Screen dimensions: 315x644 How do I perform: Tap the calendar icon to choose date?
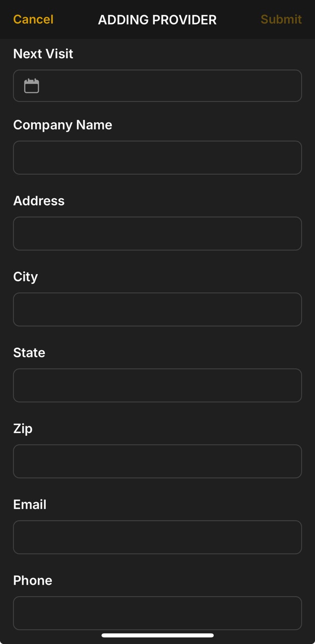pos(31,86)
